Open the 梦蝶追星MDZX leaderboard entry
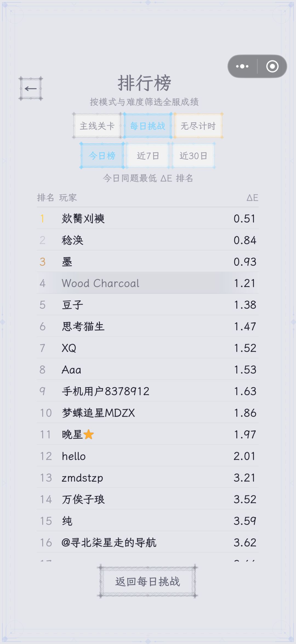 (x=148, y=413)
